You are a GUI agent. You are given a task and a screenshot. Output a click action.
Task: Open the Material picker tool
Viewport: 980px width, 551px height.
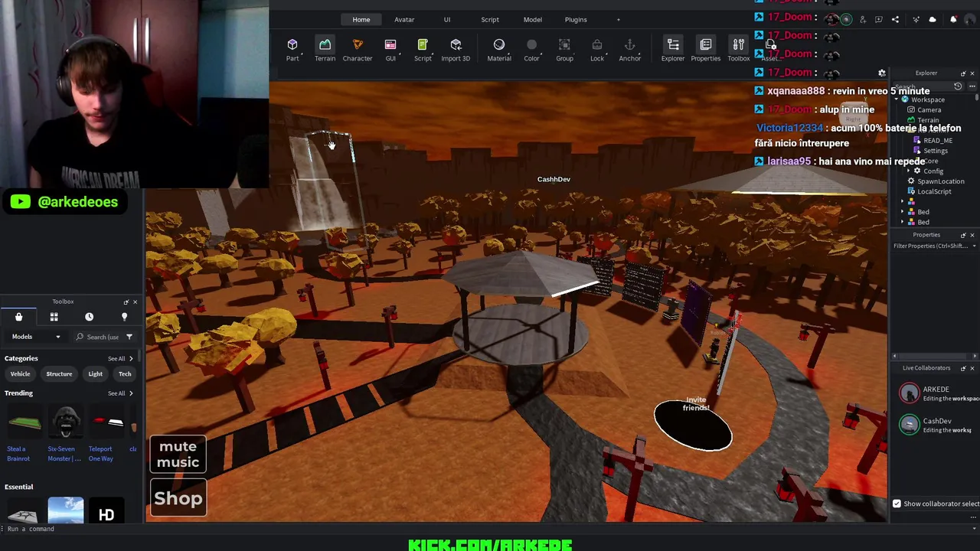[x=499, y=49]
